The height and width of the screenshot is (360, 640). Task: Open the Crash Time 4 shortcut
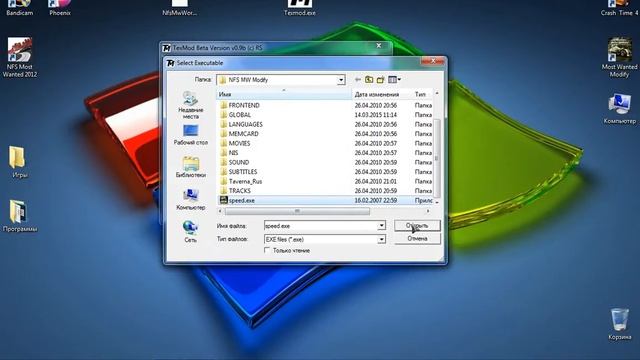pos(619,7)
